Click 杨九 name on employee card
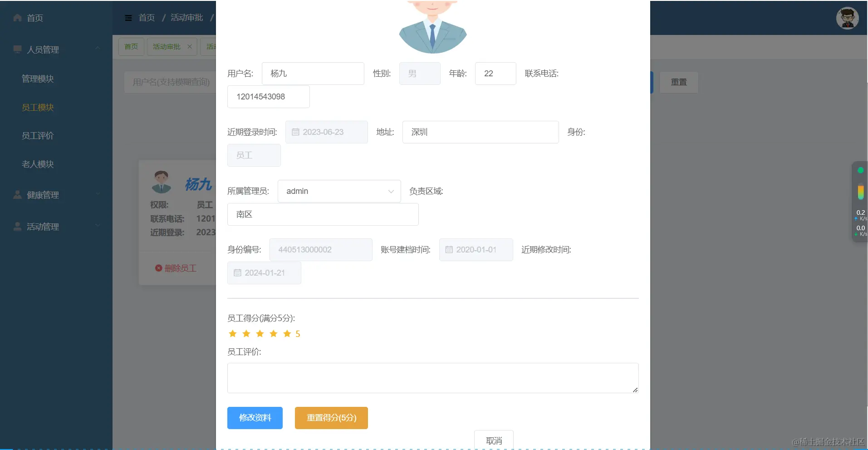The image size is (868, 450). 198,184
